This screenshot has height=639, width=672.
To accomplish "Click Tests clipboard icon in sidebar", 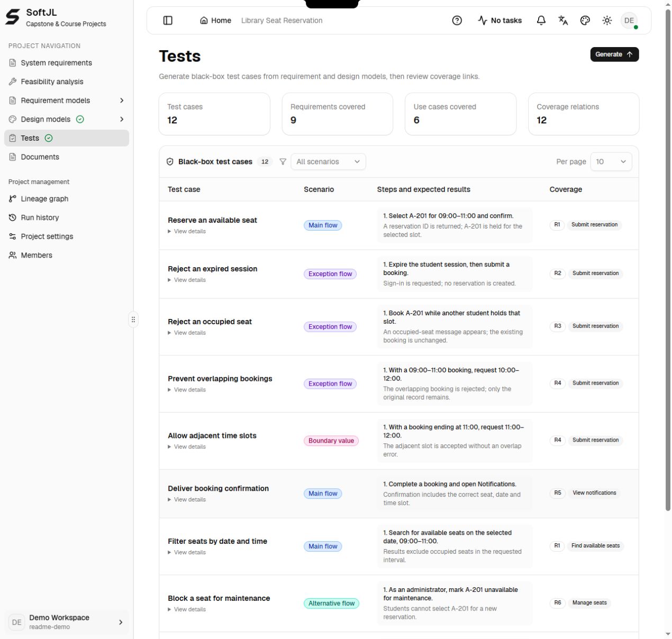I will click(13, 138).
